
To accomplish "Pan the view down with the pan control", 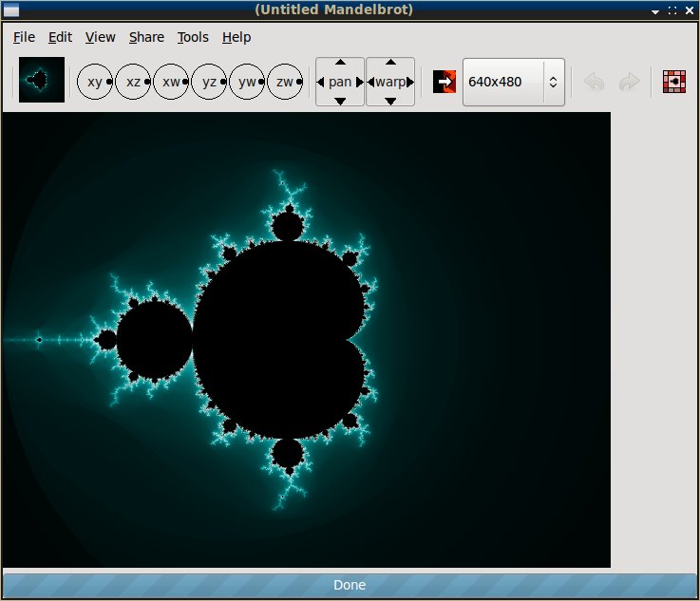I will point(340,102).
